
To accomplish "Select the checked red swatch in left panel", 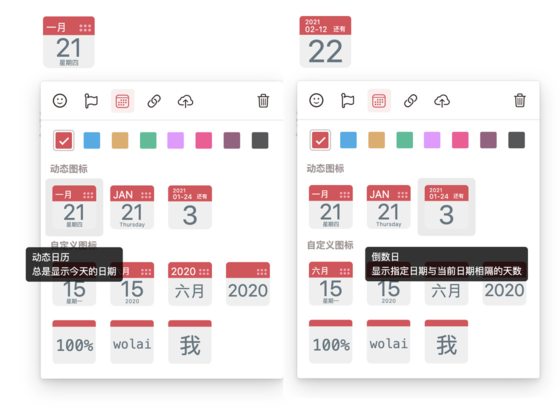I will click(x=64, y=140).
